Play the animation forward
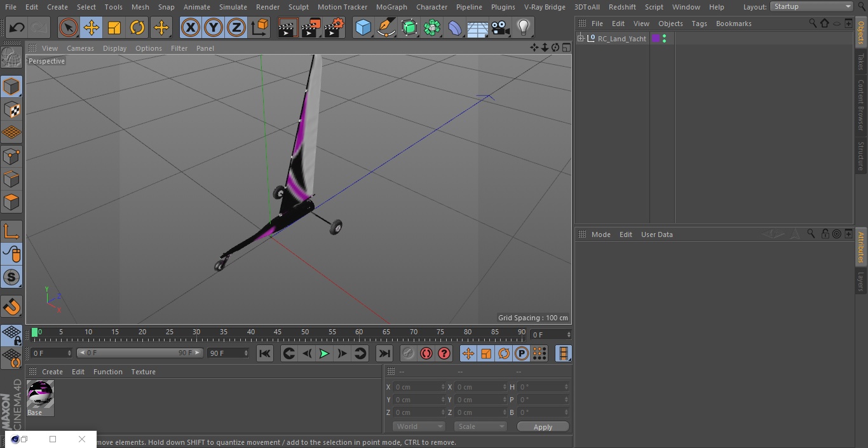 pyautogui.click(x=324, y=353)
